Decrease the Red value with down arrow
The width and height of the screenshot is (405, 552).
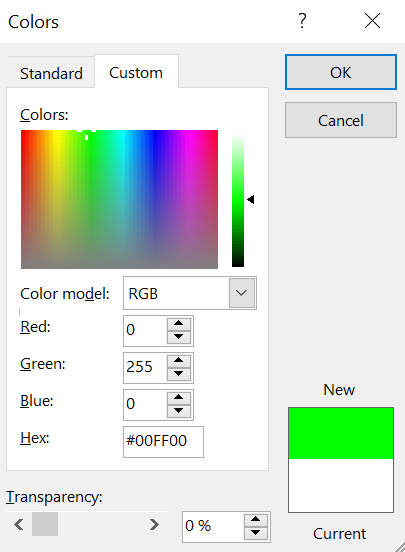[x=179, y=337]
